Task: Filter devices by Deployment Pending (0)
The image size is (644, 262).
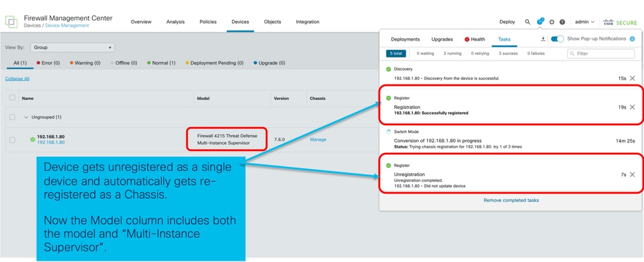Action: point(215,63)
